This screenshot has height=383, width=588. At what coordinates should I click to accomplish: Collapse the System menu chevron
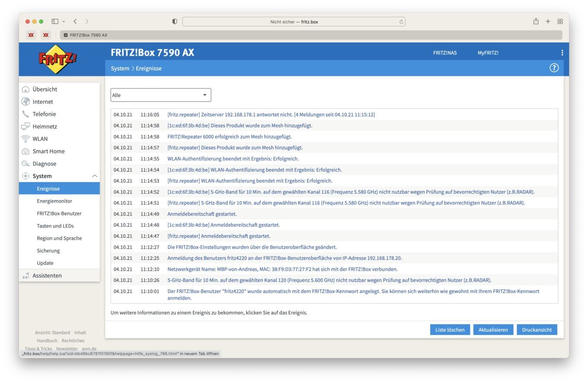94,176
